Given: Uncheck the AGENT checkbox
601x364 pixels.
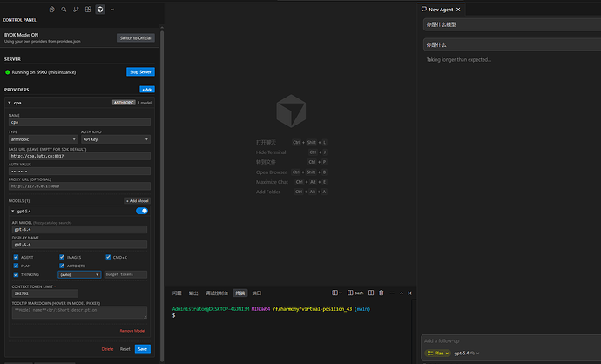Looking at the screenshot, I should 16,257.
